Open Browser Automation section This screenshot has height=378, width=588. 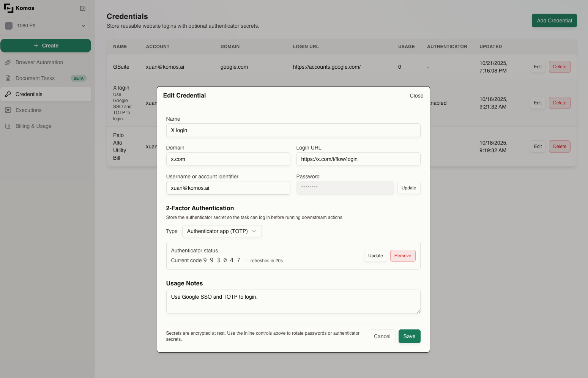pyautogui.click(x=46, y=62)
